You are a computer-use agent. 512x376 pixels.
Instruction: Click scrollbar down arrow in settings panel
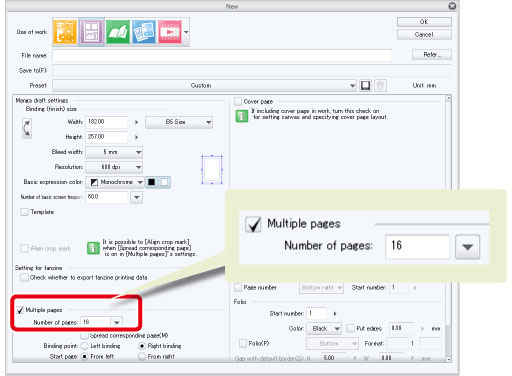click(x=448, y=359)
